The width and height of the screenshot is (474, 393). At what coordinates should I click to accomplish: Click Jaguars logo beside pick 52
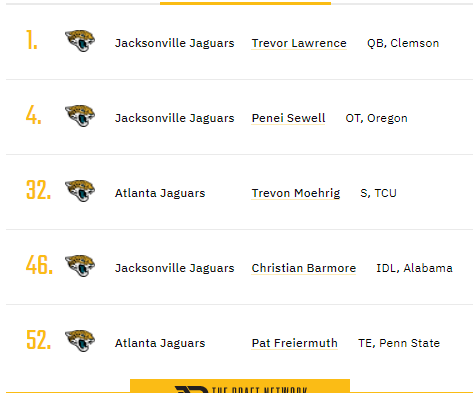coord(80,341)
